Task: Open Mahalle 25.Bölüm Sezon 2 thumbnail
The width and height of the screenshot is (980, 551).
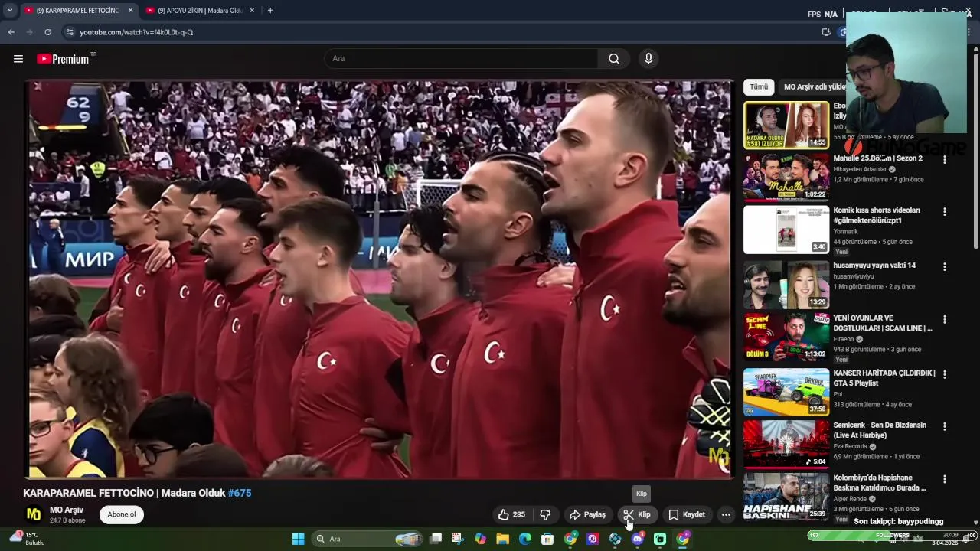Action: point(786,177)
